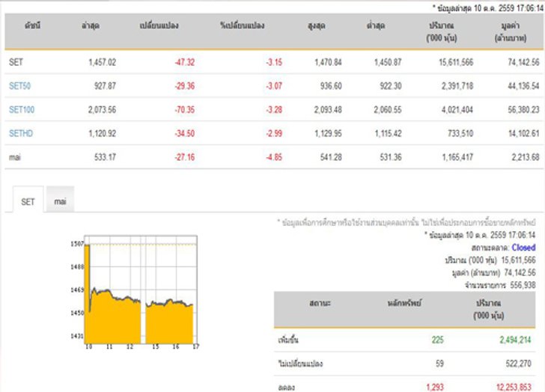545x392 pixels.
Task: Select transaction count 556,938
Action: [x=523, y=285]
